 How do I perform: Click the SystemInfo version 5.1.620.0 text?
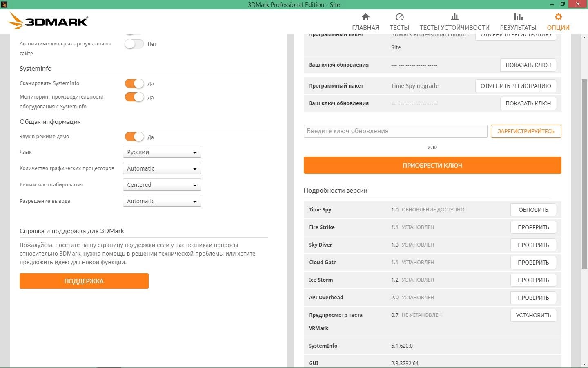[402, 346]
